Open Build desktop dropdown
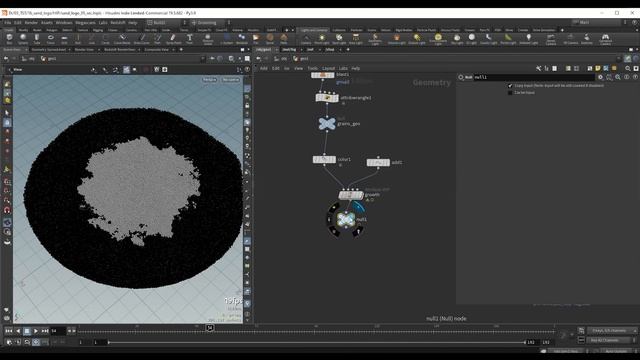This screenshot has width=640, height=360. (x=167, y=22)
